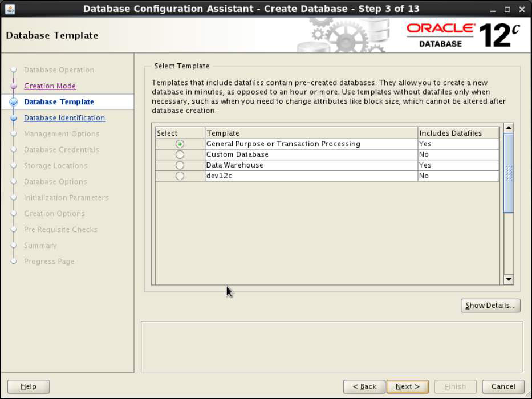Click the Oracle Database 12c logo
532x399 pixels.
[463, 35]
